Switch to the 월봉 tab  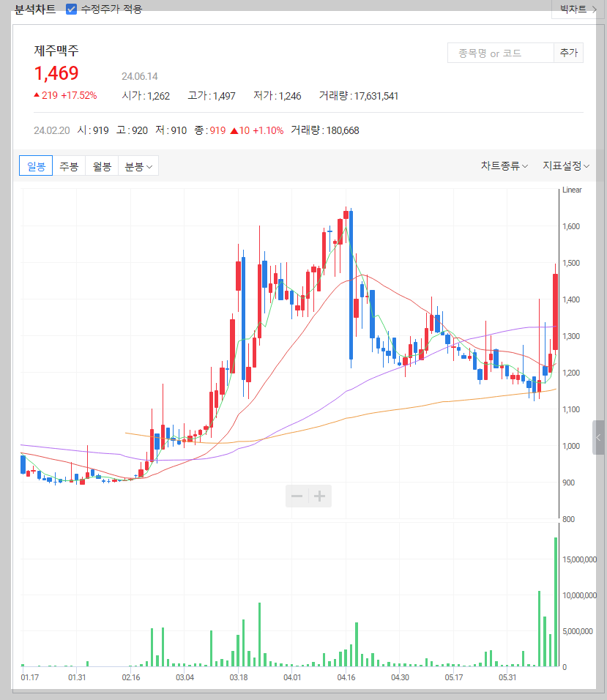(102, 166)
